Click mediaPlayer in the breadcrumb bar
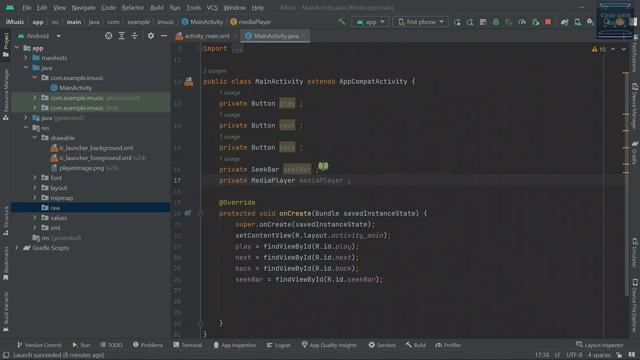The height and width of the screenshot is (360, 640). coord(251,22)
